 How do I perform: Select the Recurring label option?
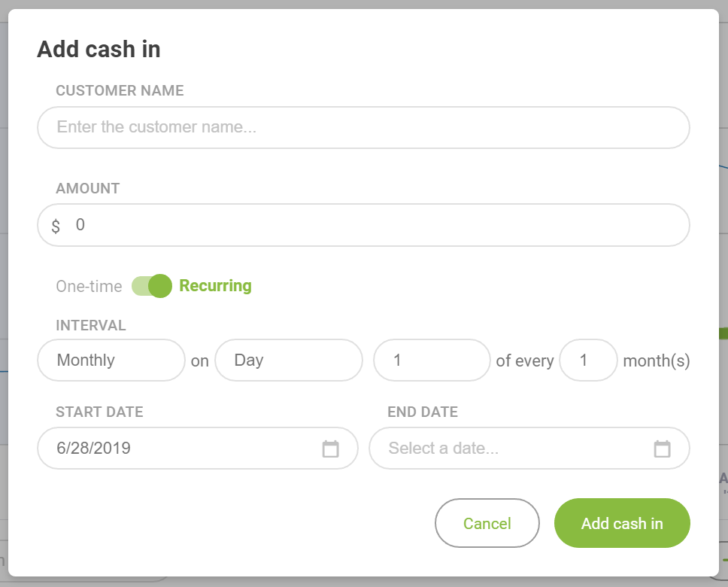pos(215,286)
